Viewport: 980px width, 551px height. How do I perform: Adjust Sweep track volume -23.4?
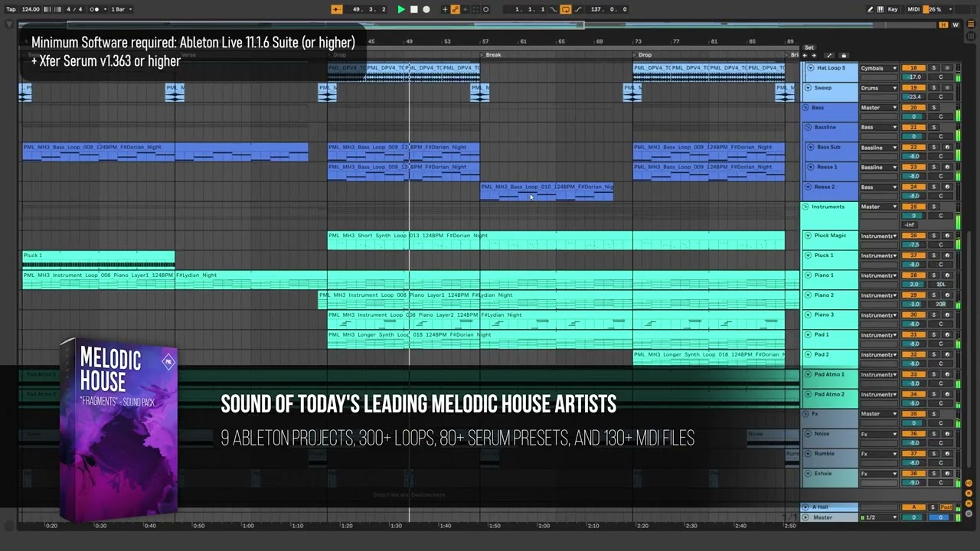[x=913, y=97]
